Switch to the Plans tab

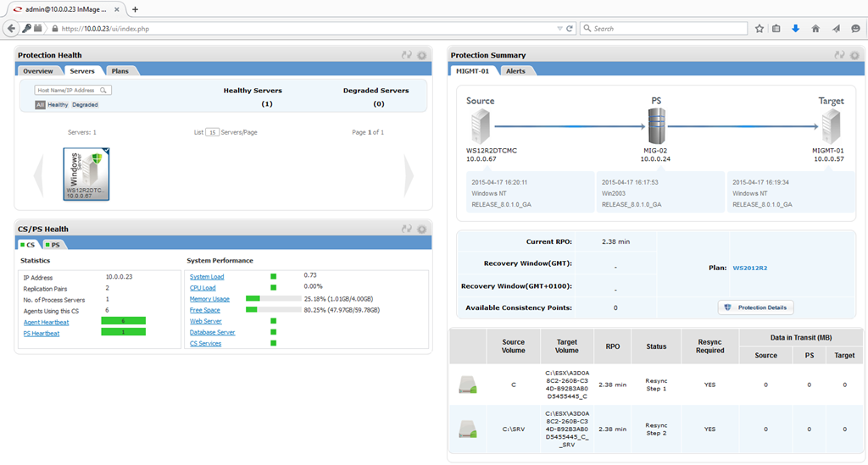(x=120, y=71)
